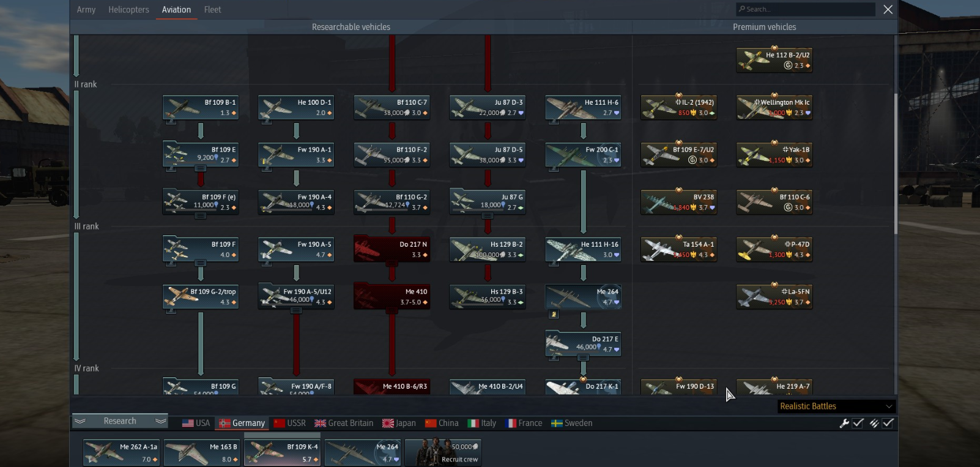Toggle the checkbox next to wrench icon
This screenshot has height=467, width=980.
(x=858, y=423)
